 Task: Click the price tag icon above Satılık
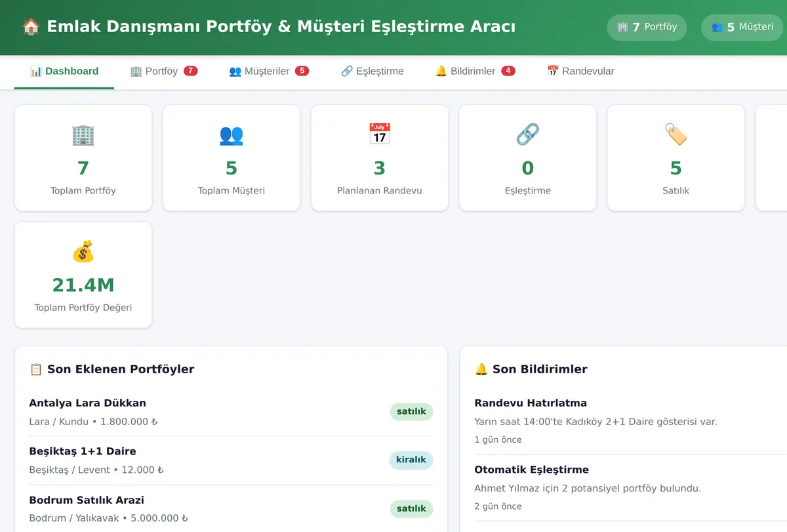[x=676, y=134]
